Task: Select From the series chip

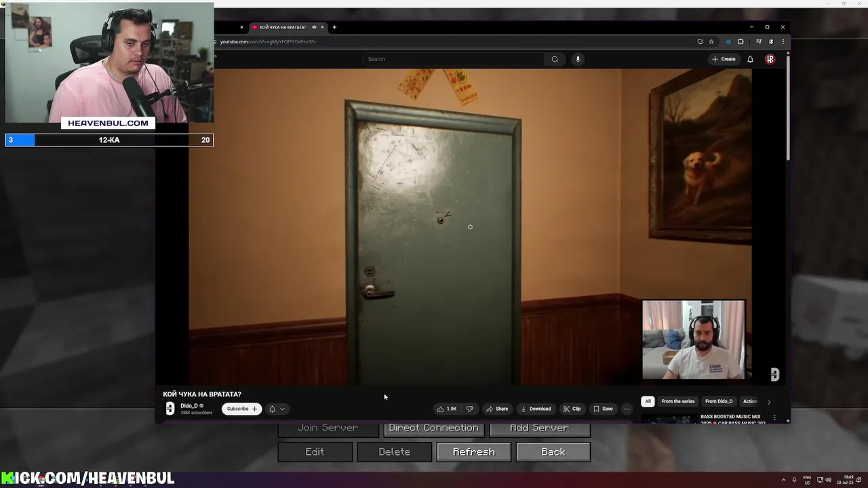Action: click(x=678, y=401)
